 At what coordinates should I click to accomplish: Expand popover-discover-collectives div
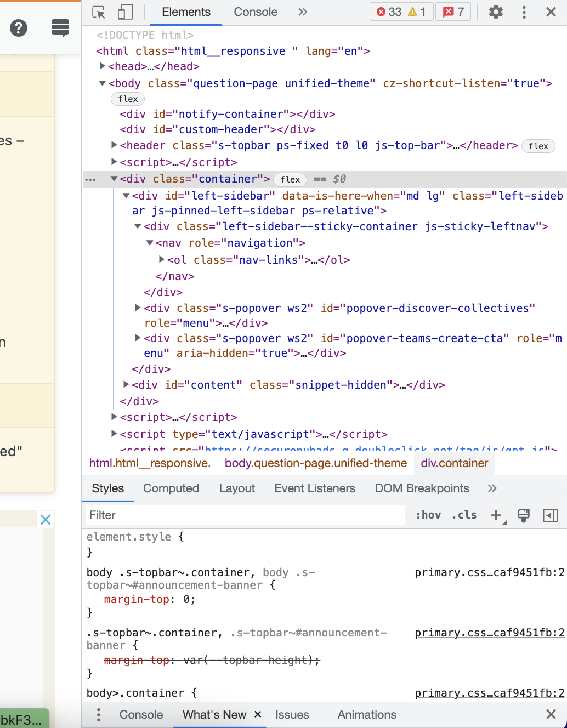[138, 308]
